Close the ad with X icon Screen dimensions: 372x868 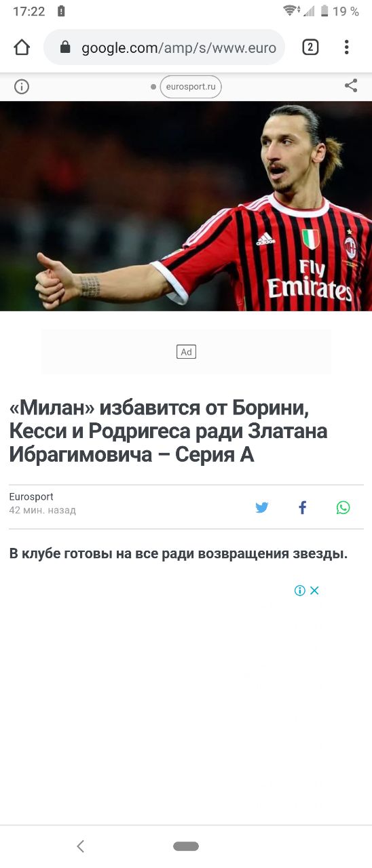tap(314, 591)
